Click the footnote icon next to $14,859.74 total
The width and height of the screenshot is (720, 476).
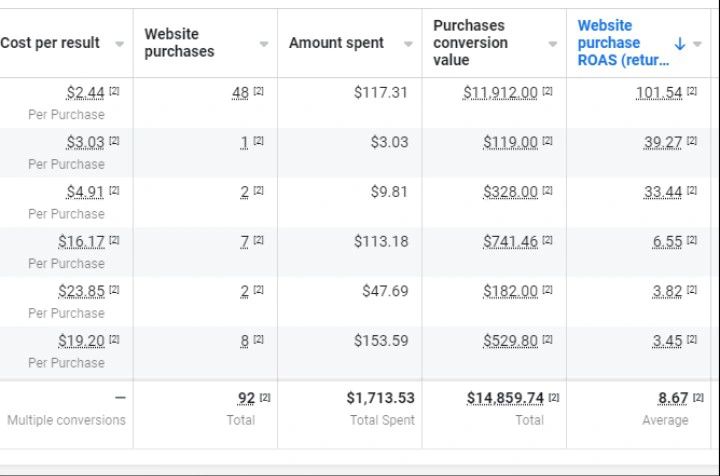[x=554, y=398]
